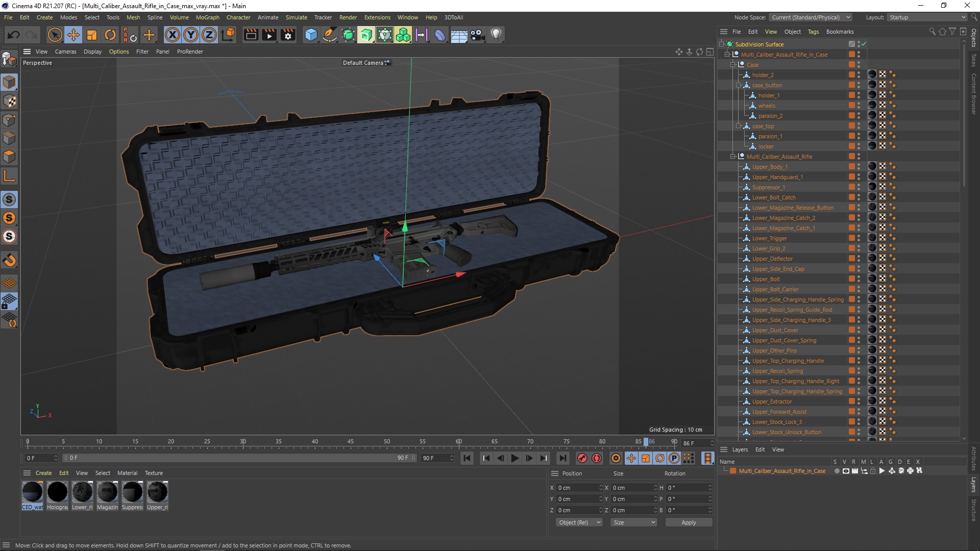This screenshot has width=980, height=551.
Task: Click the locked workplane icon
Action: (x=9, y=301)
